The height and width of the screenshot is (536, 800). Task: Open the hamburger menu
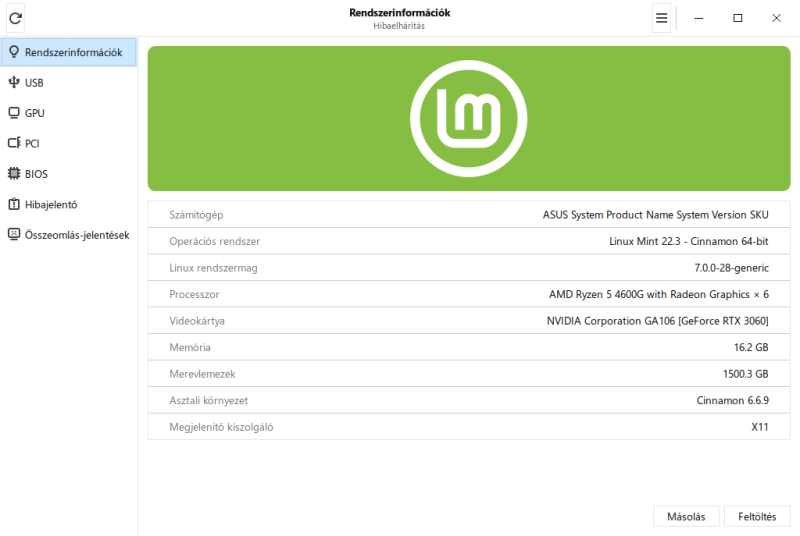661,18
